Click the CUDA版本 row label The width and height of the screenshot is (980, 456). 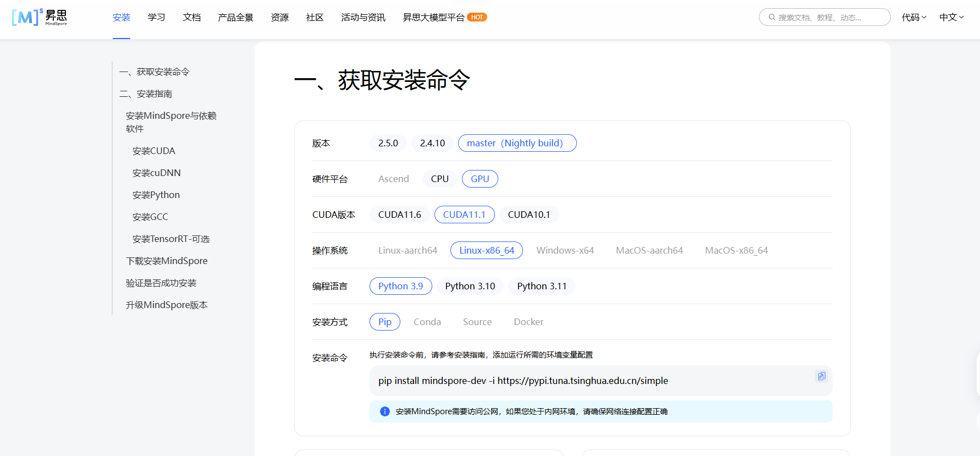(x=334, y=215)
